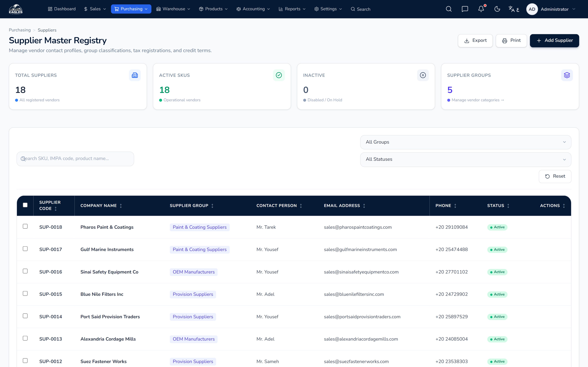Viewport: 588px width, 367px height.
Task: Click the Eagles logo
Action: click(16, 9)
